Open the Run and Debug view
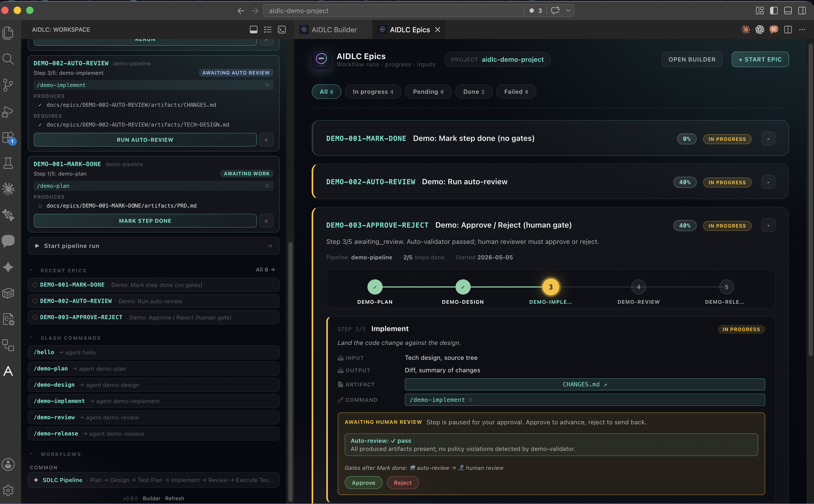Viewport: 814px width, 504px height. click(8, 111)
